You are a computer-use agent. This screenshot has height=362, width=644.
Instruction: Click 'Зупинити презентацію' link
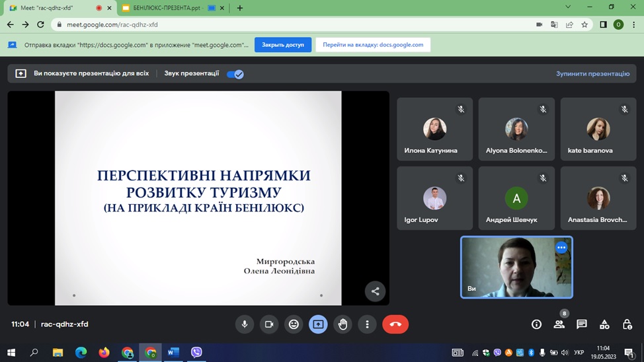[x=592, y=74]
